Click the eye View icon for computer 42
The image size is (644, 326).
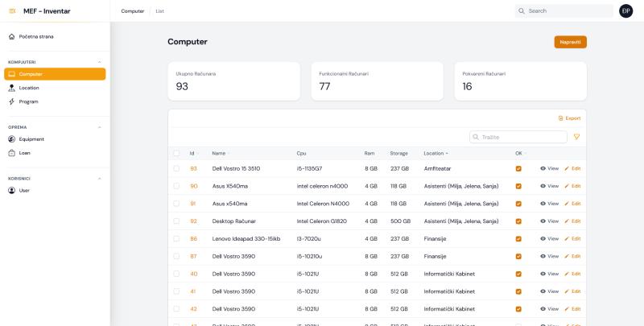coord(543,309)
